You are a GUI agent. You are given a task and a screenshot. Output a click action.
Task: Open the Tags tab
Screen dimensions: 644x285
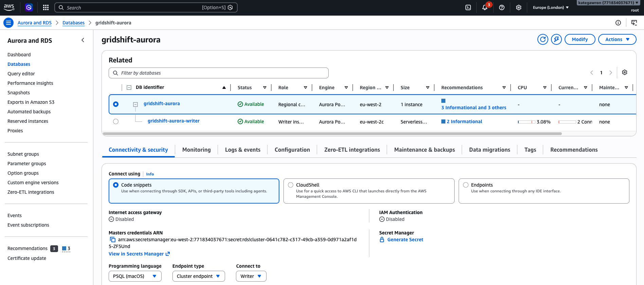pos(530,150)
